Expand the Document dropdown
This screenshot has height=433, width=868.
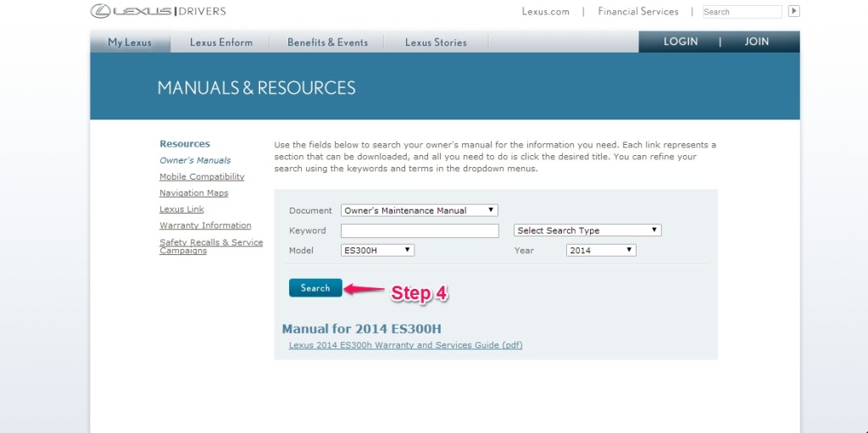point(419,210)
